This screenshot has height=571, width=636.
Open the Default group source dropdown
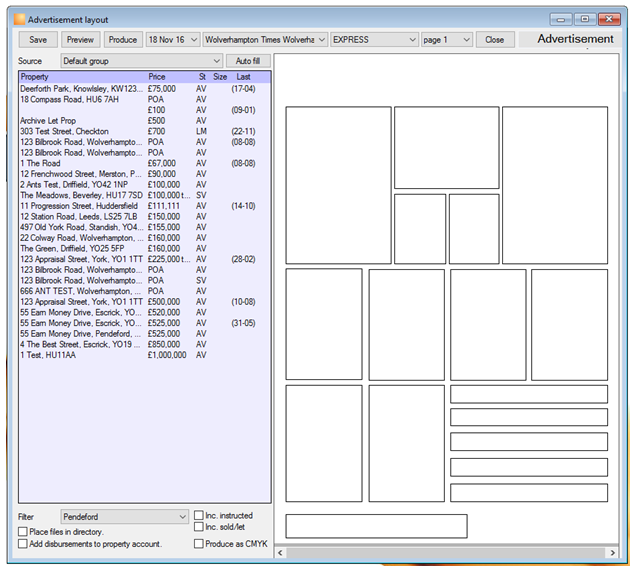point(142,61)
